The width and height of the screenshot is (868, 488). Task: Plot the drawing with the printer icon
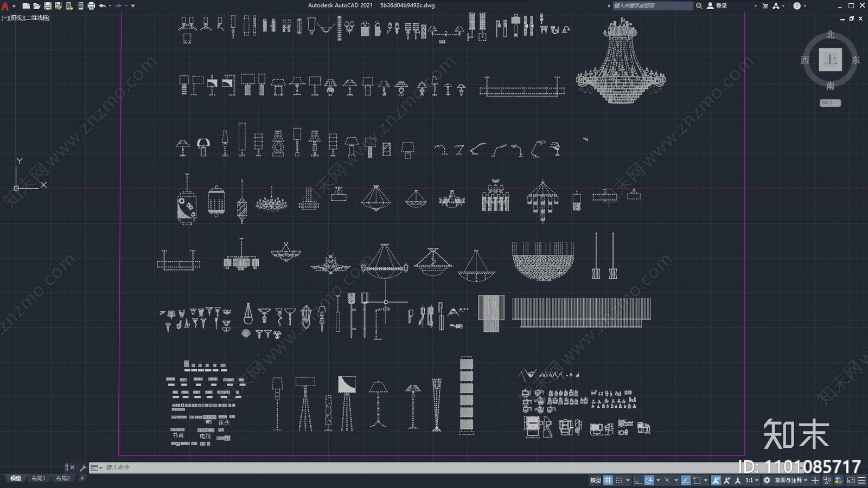click(91, 6)
